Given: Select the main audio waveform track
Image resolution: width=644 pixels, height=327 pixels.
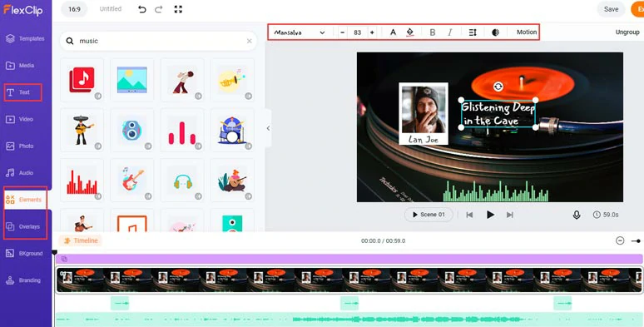Looking at the screenshot, I should (x=349, y=319).
